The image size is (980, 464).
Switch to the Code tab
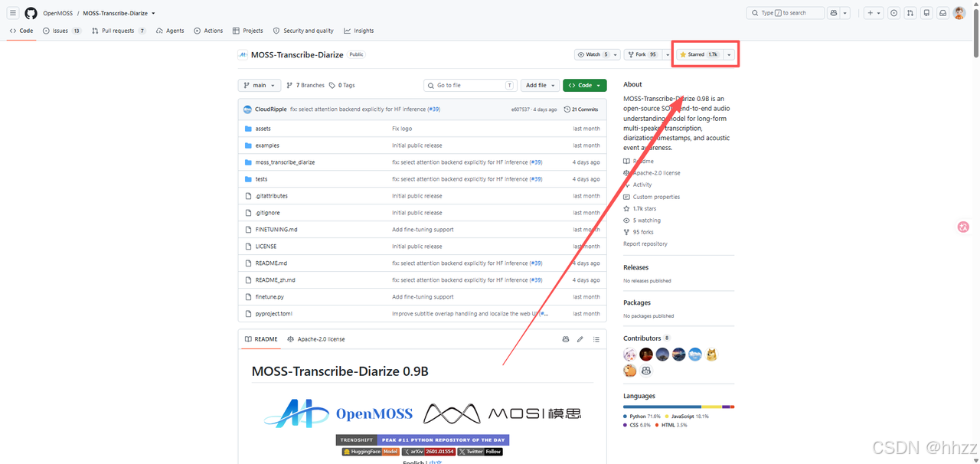(x=21, y=31)
